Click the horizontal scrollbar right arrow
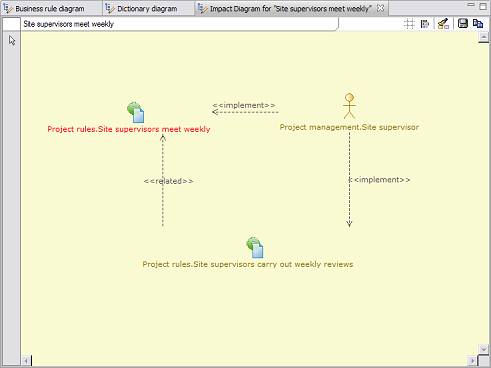 click(x=472, y=361)
